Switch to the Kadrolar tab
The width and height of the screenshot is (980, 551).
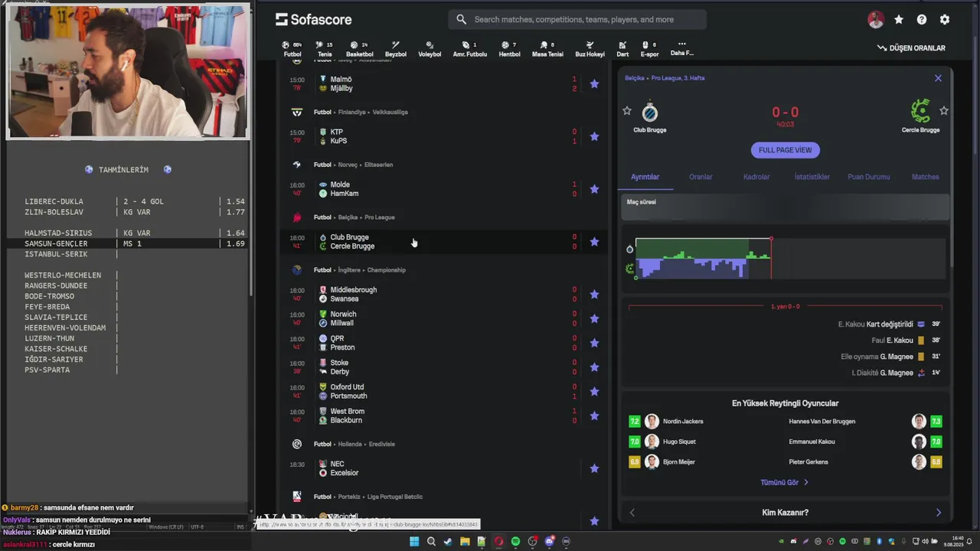tap(756, 177)
